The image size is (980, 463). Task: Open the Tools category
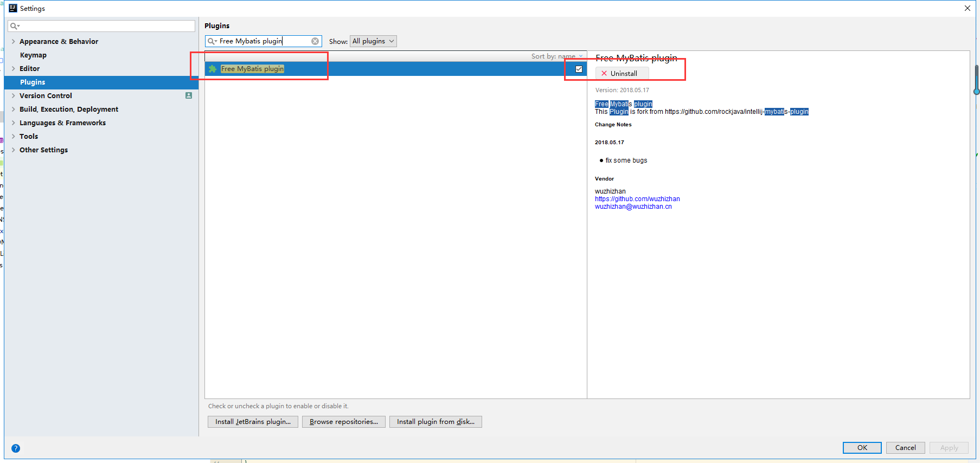coord(29,136)
